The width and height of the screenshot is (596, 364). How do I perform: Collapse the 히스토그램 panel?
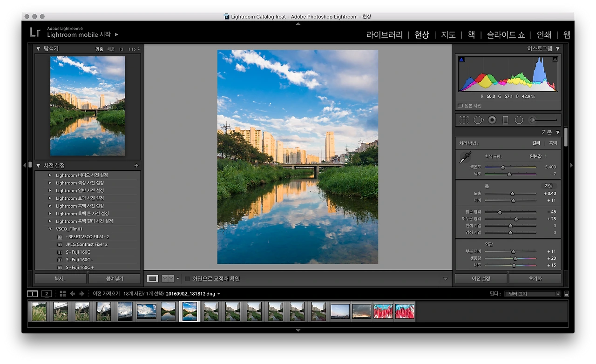coord(558,48)
